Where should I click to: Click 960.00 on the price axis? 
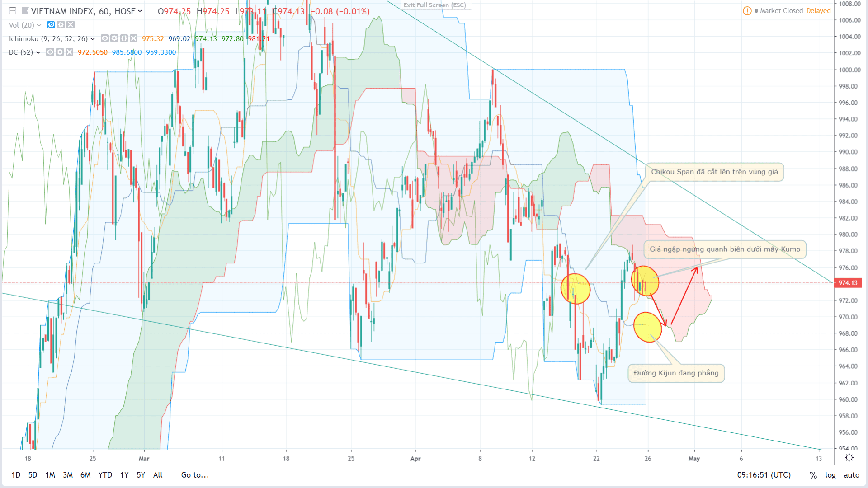[848, 399]
